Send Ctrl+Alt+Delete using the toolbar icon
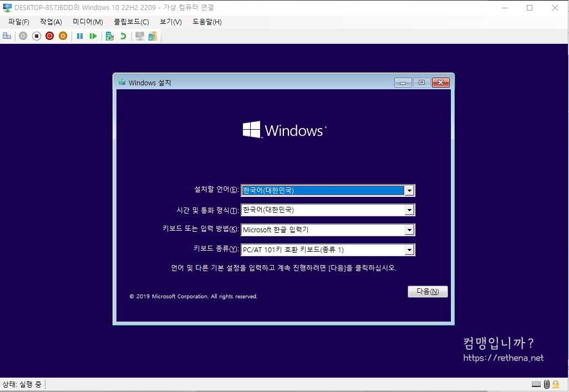 point(7,36)
